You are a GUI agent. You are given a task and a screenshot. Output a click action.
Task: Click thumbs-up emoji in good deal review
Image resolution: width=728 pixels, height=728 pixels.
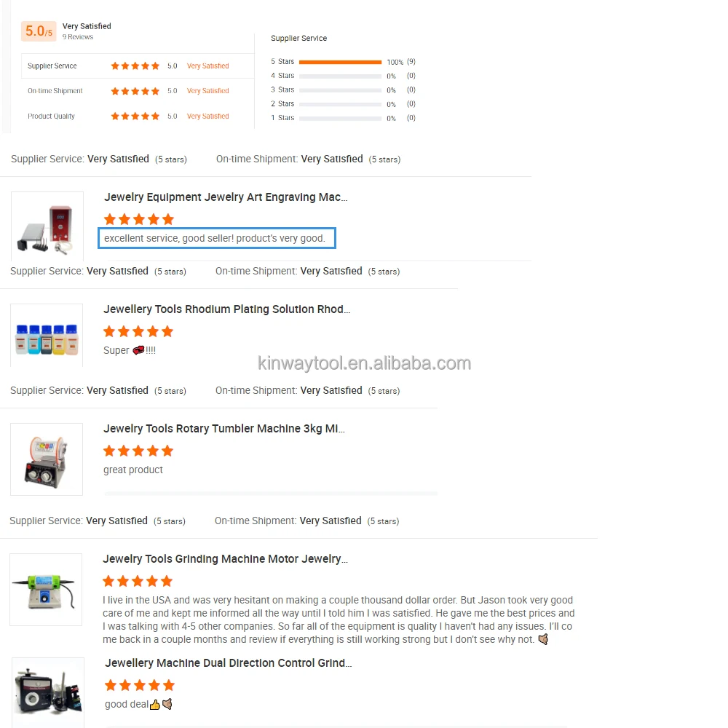tap(155, 705)
